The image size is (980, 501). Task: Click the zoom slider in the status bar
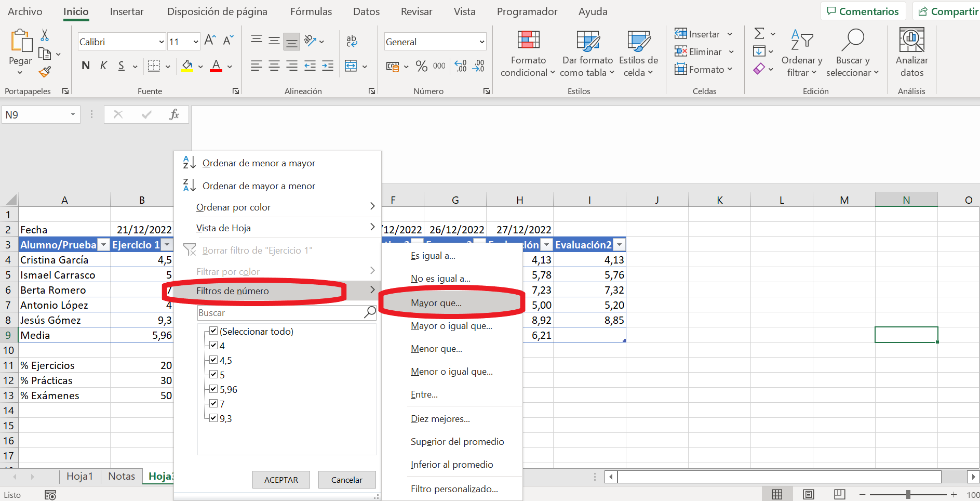[908, 494]
